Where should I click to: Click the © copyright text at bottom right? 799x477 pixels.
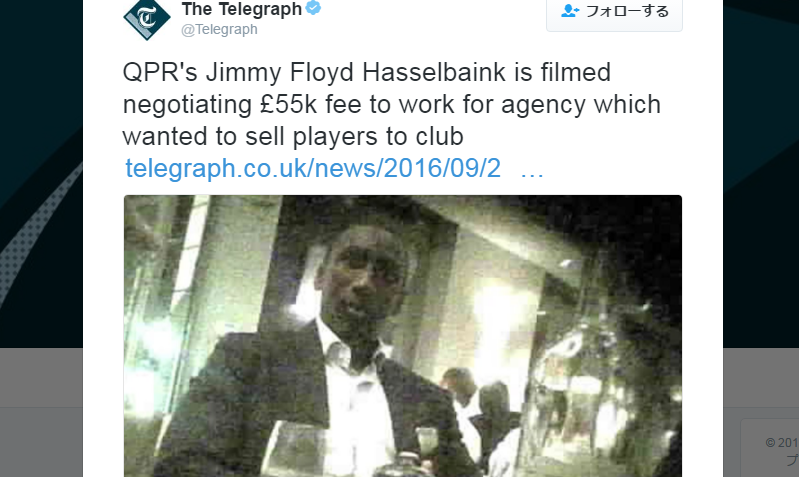coord(782,442)
